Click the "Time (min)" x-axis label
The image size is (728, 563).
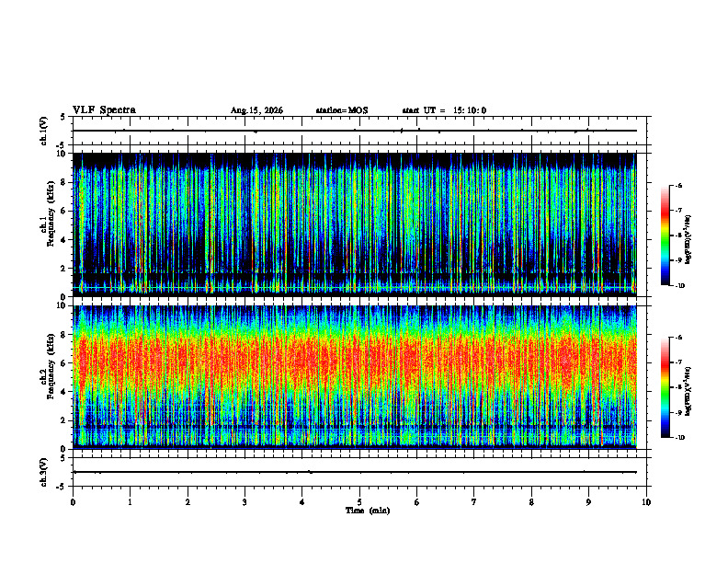tap(368, 511)
